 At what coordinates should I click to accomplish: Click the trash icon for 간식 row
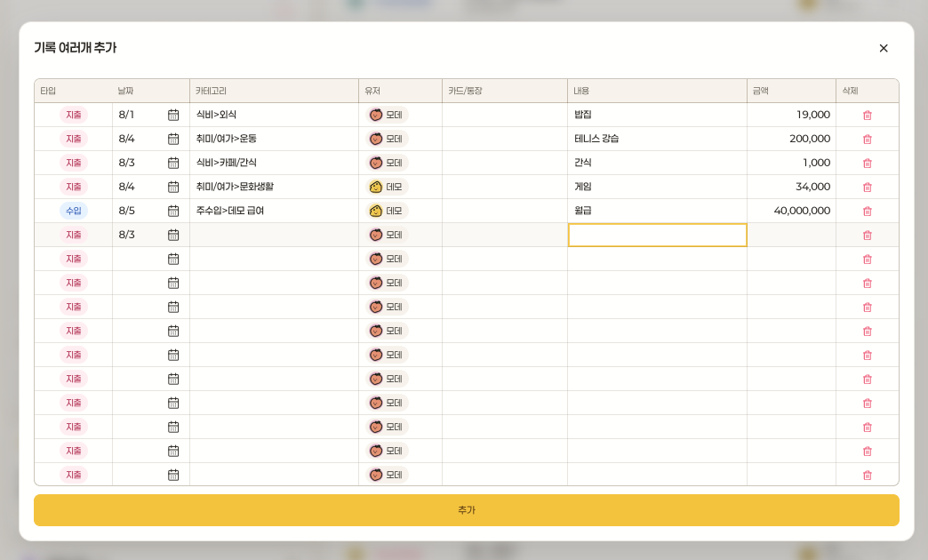pyautogui.click(x=868, y=164)
